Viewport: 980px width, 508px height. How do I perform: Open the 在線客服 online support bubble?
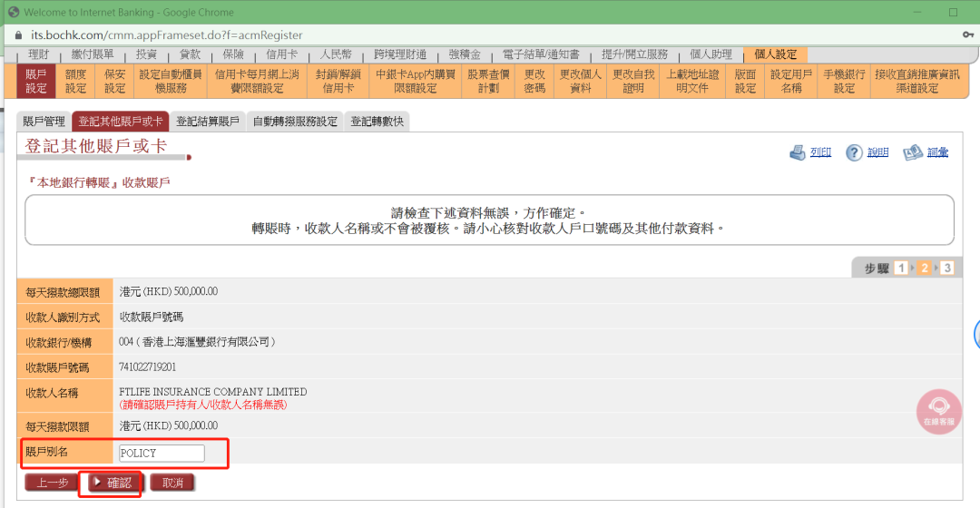[939, 412]
